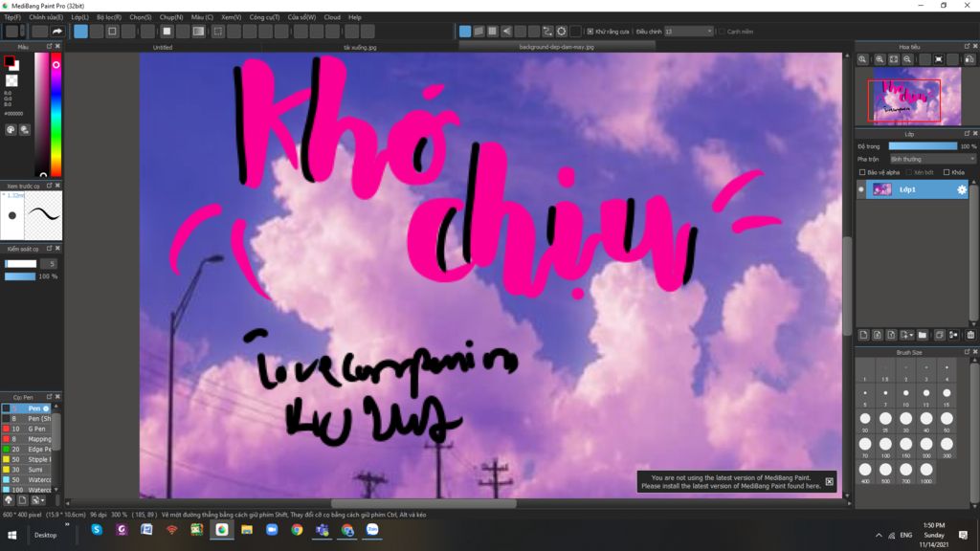Choose brush size preset 1000
Viewport: 980px width, 551px height.
[x=926, y=473]
